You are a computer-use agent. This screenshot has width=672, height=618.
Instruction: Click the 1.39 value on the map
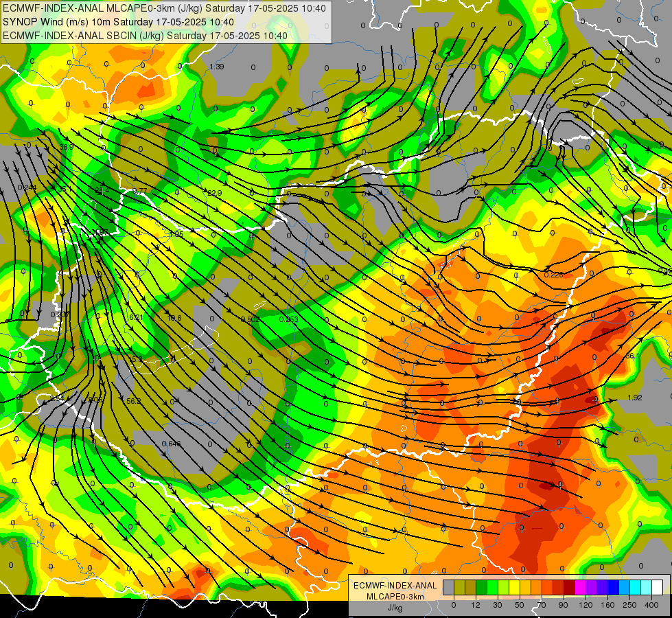pyautogui.click(x=217, y=67)
